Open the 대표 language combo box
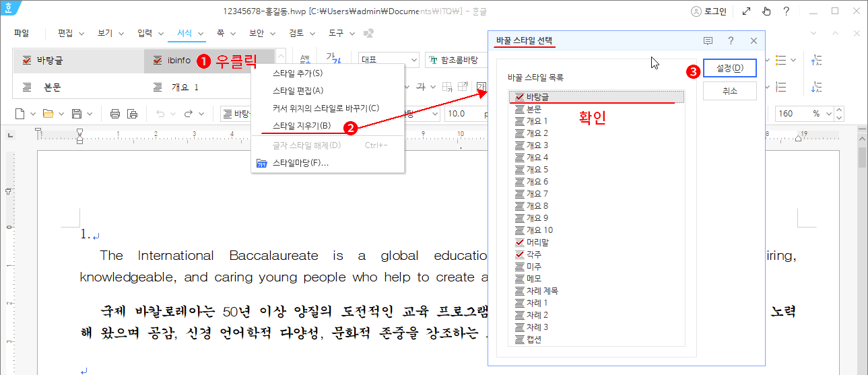This screenshot has width=868, height=375. click(389, 60)
